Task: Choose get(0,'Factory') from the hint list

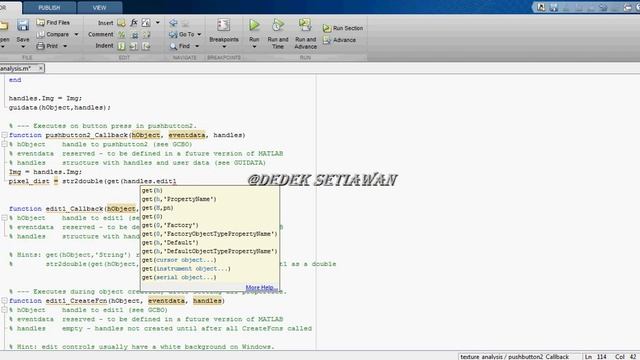Action: click(170, 225)
